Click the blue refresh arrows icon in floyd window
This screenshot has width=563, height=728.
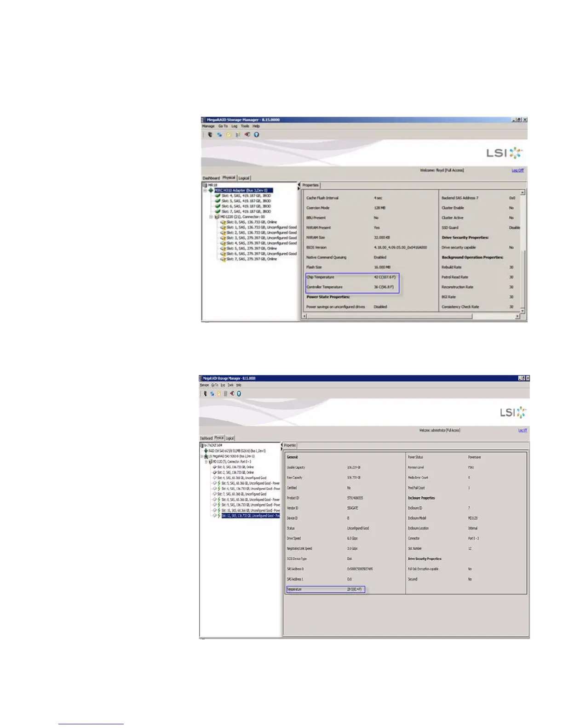point(219,135)
